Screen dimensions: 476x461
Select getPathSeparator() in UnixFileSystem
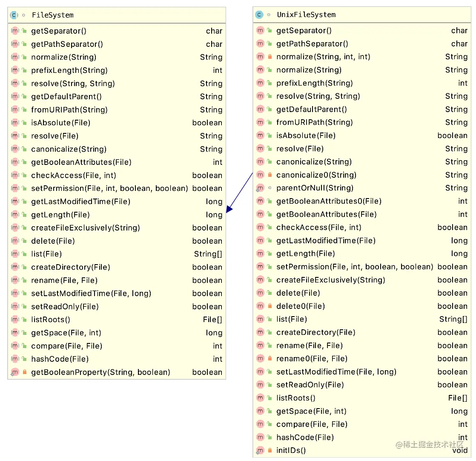313,44
